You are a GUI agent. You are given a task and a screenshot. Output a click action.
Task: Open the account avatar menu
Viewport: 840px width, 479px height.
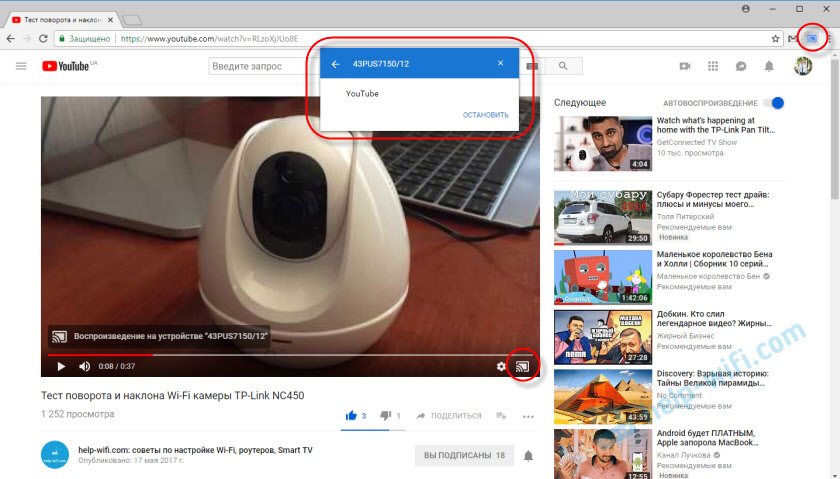coord(802,66)
